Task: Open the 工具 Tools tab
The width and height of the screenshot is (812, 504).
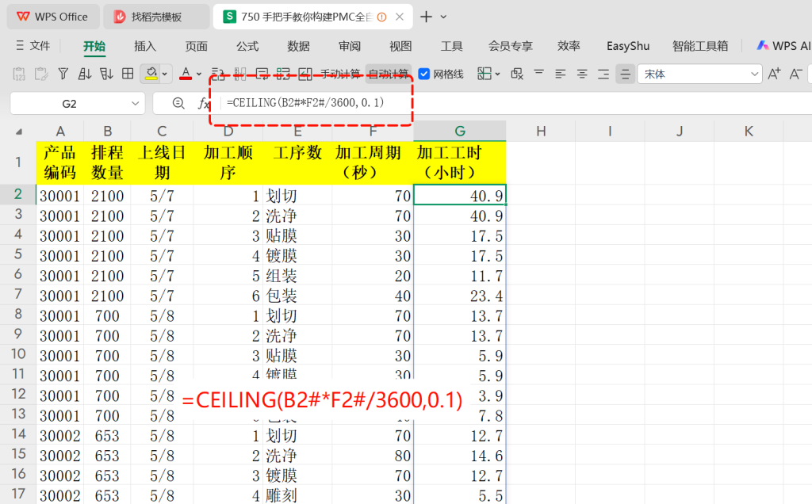Action: (451, 46)
